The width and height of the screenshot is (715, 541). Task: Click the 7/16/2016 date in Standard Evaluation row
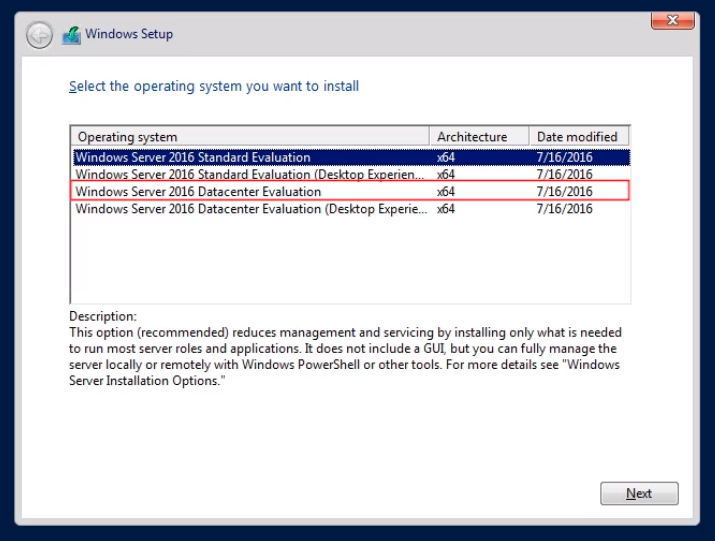564,157
